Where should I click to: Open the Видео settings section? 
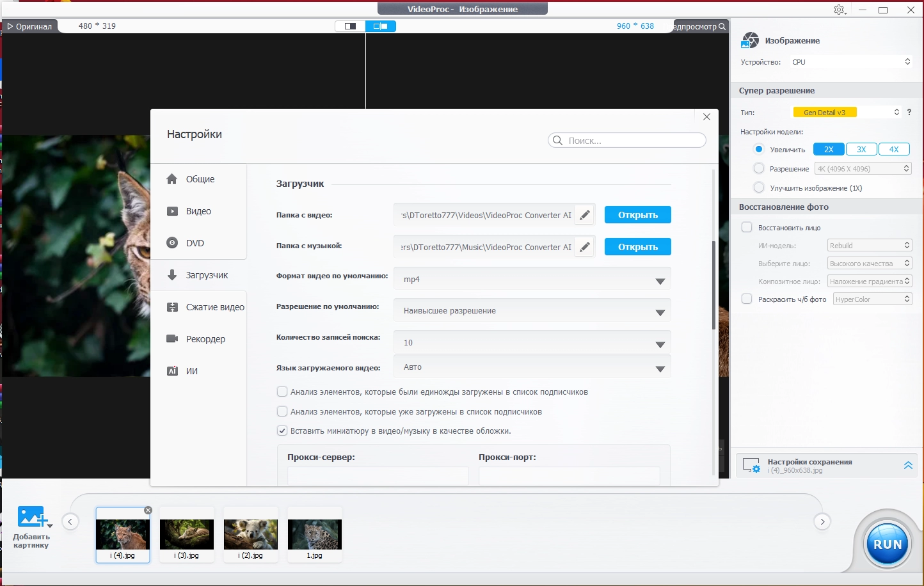click(x=199, y=211)
